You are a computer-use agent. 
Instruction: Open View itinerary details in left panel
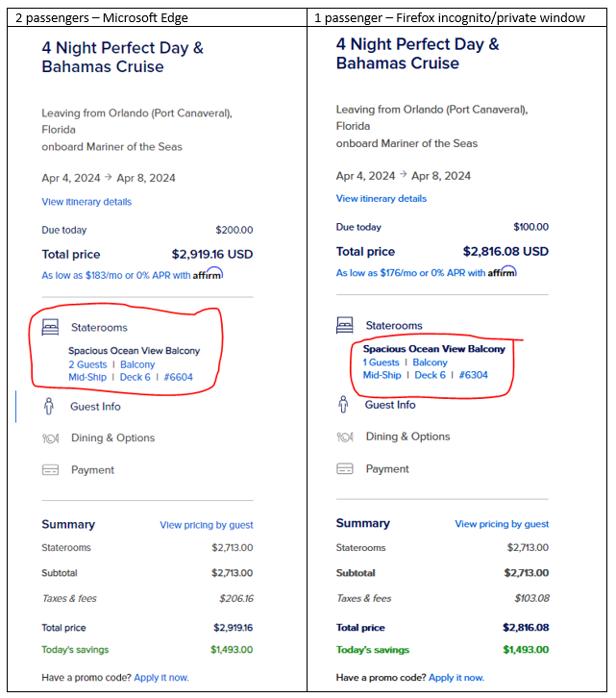click(86, 202)
